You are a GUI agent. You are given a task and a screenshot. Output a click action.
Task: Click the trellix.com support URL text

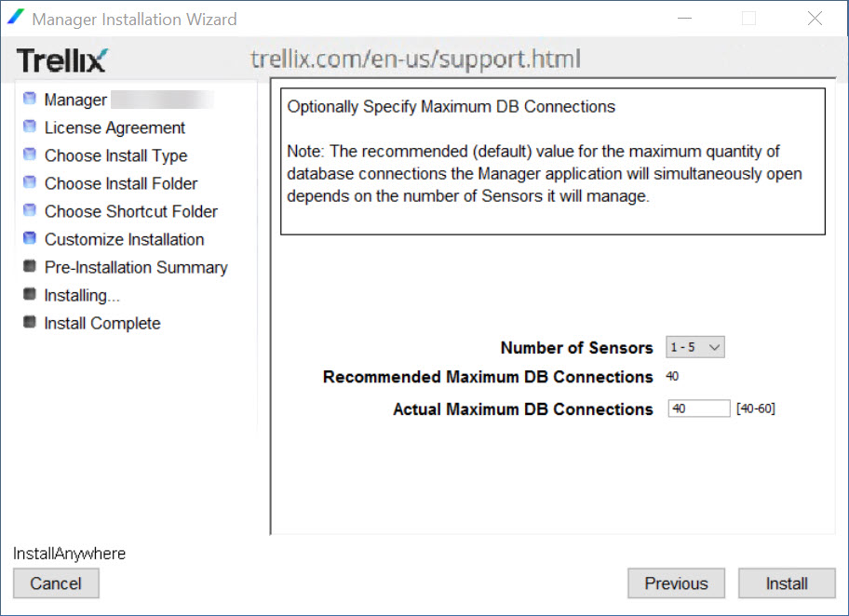point(415,59)
